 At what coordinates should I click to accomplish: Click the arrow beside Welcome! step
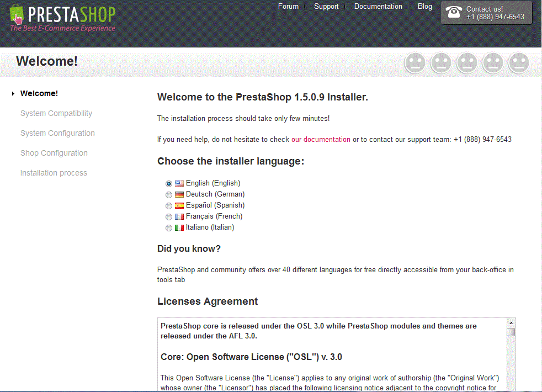tap(13, 94)
